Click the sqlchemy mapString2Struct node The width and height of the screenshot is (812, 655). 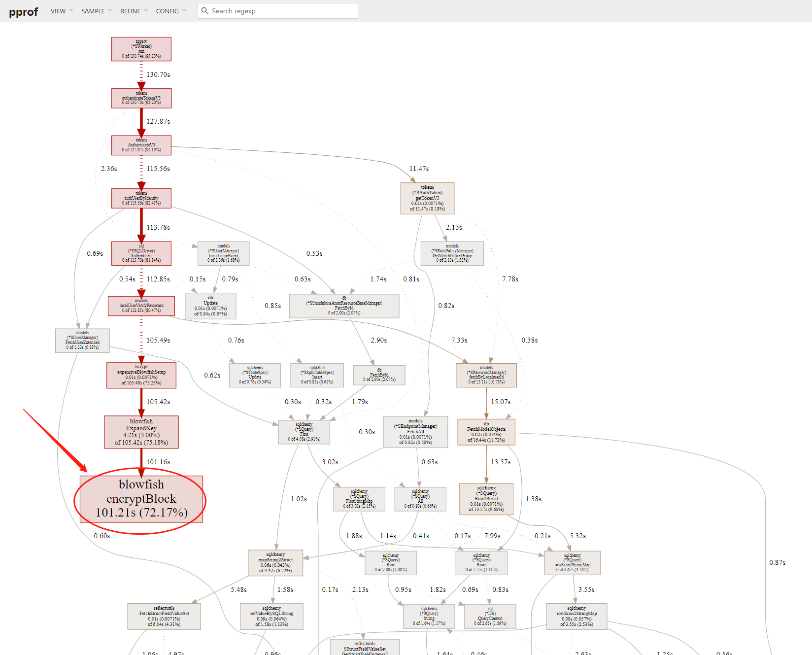[275, 563]
